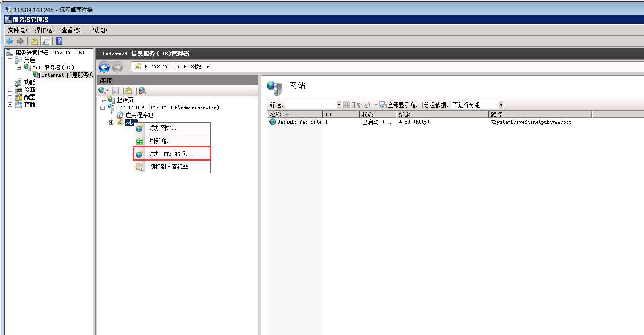Sort by the ID column header
This screenshot has height=335, width=644.
click(x=341, y=114)
